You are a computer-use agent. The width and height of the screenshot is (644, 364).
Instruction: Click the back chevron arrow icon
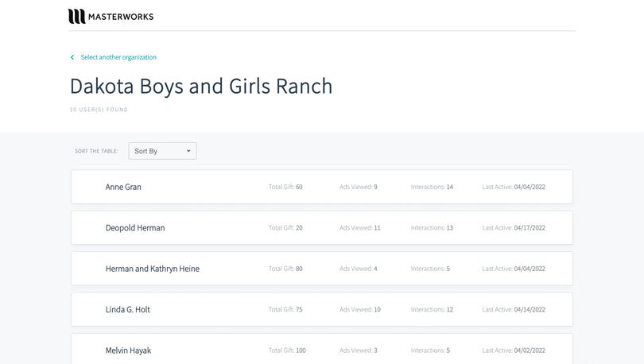72,57
